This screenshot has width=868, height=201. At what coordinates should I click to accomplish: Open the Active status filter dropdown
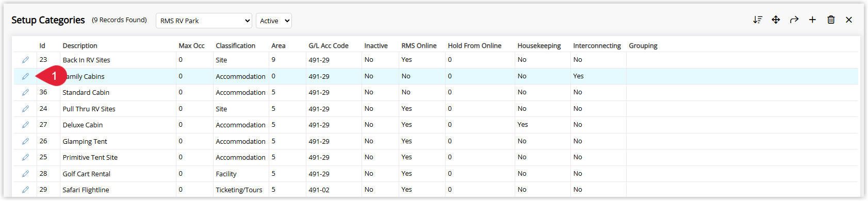point(273,21)
